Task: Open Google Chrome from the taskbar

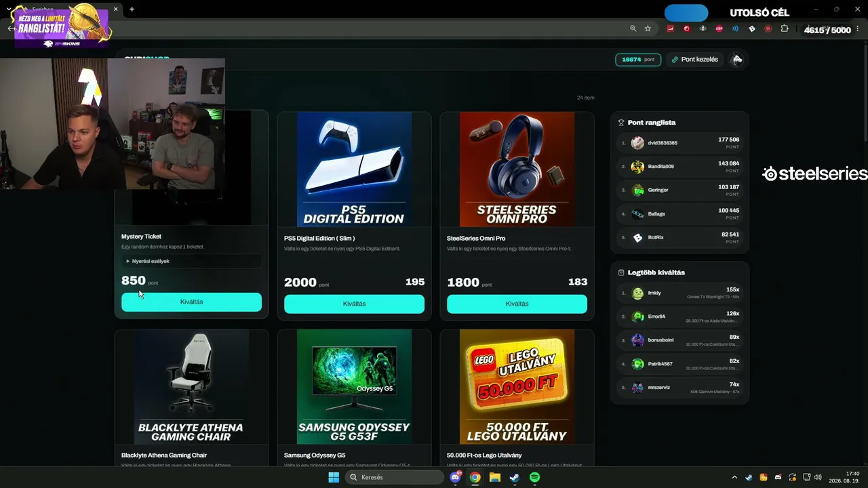Action: point(475,477)
